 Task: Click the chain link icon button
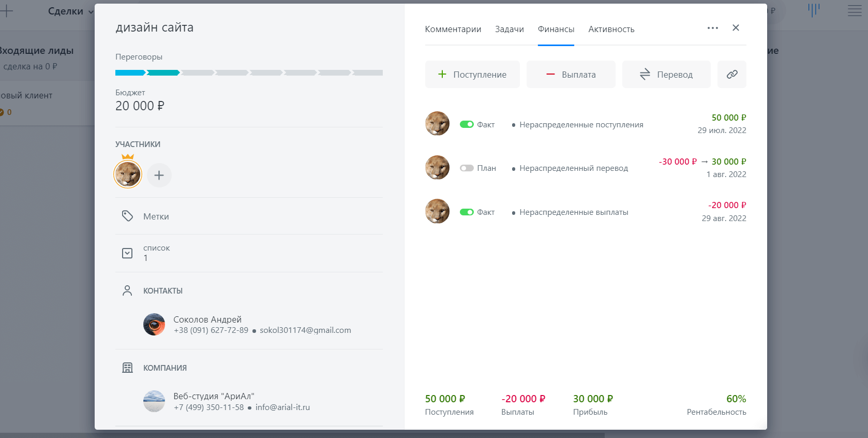[x=732, y=75]
